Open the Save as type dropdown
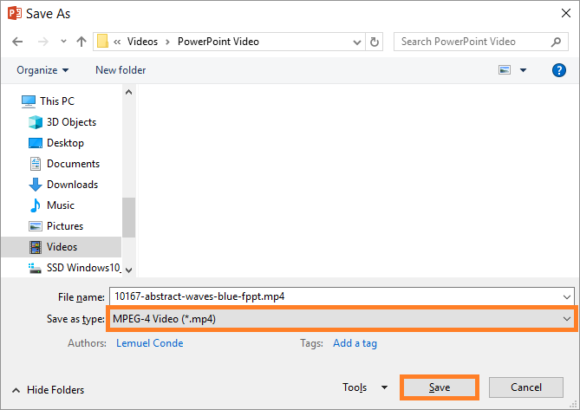Image resolution: width=580 pixels, height=410 pixels. click(341, 319)
